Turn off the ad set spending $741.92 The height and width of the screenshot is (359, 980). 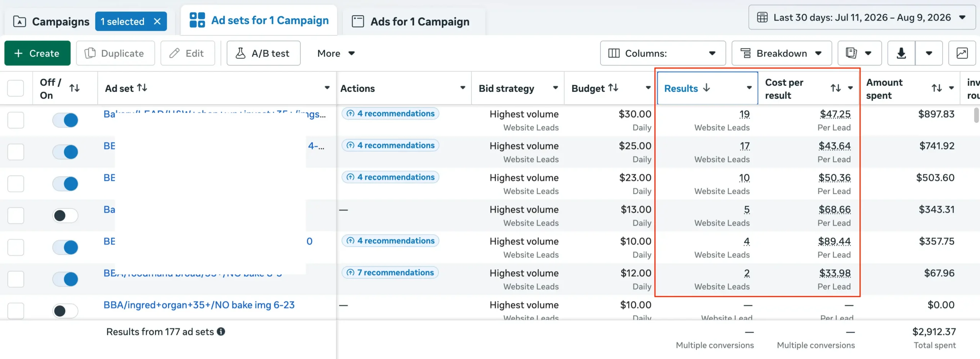(x=65, y=152)
